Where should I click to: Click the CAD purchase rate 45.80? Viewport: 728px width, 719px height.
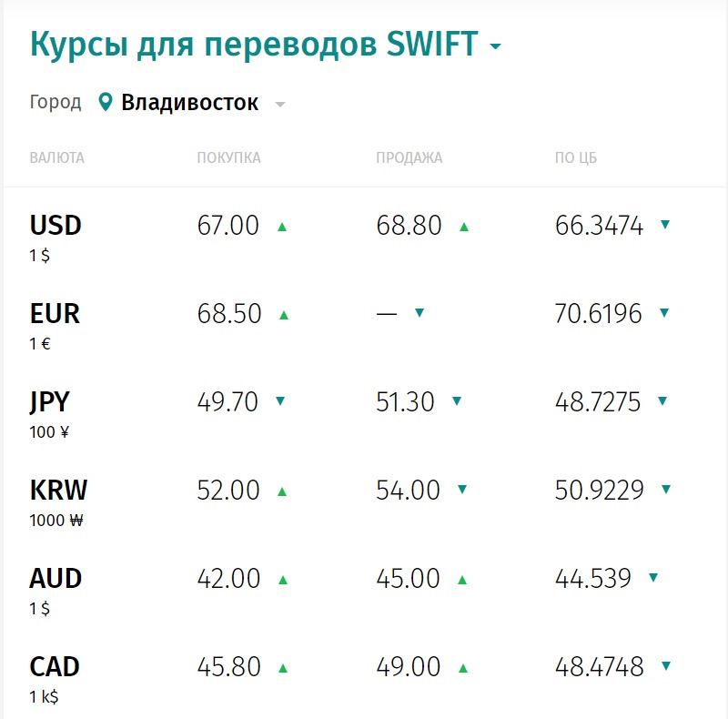point(229,667)
